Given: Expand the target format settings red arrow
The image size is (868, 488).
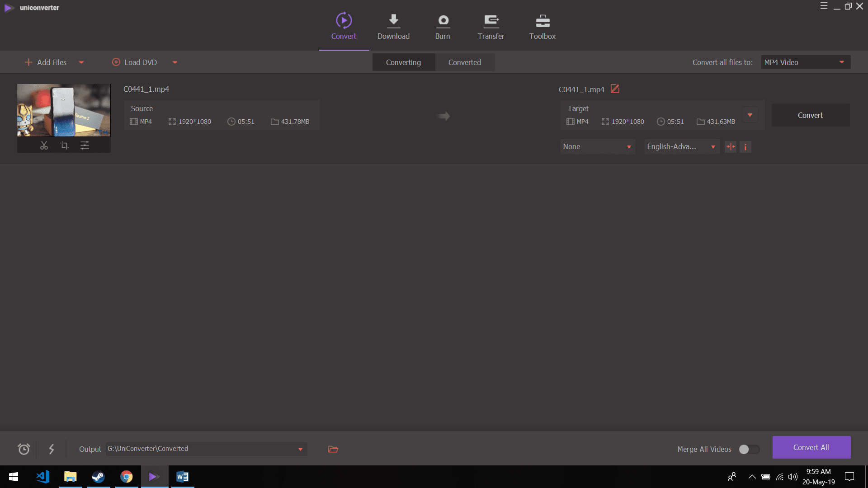Looking at the screenshot, I should [750, 115].
